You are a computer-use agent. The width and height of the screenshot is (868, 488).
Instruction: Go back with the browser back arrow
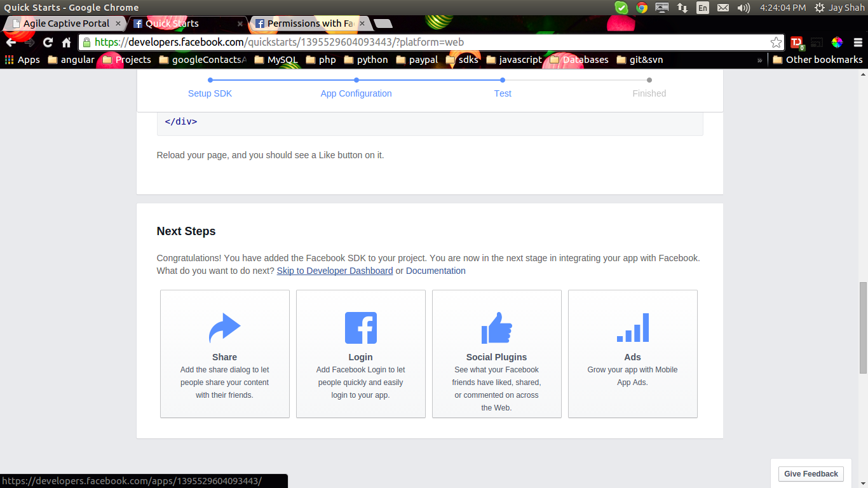click(x=11, y=43)
